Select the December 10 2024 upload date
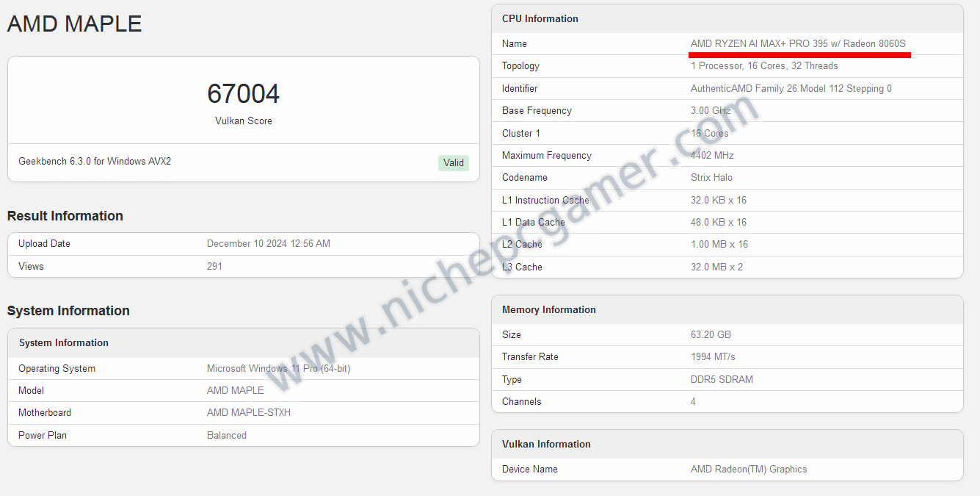This screenshot has width=980, height=496. click(x=269, y=244)
